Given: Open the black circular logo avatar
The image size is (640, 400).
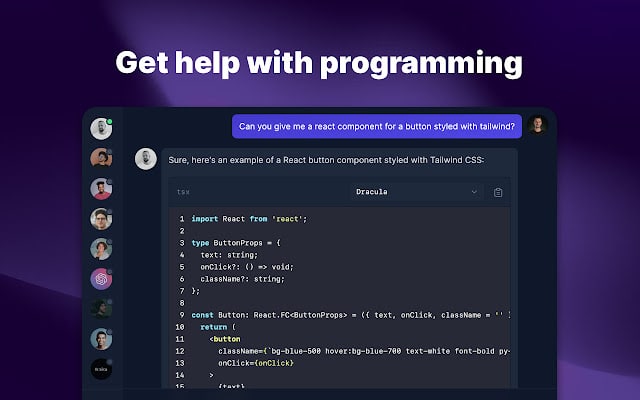Looking at the screenshot, I should click(x=101, y=369).
